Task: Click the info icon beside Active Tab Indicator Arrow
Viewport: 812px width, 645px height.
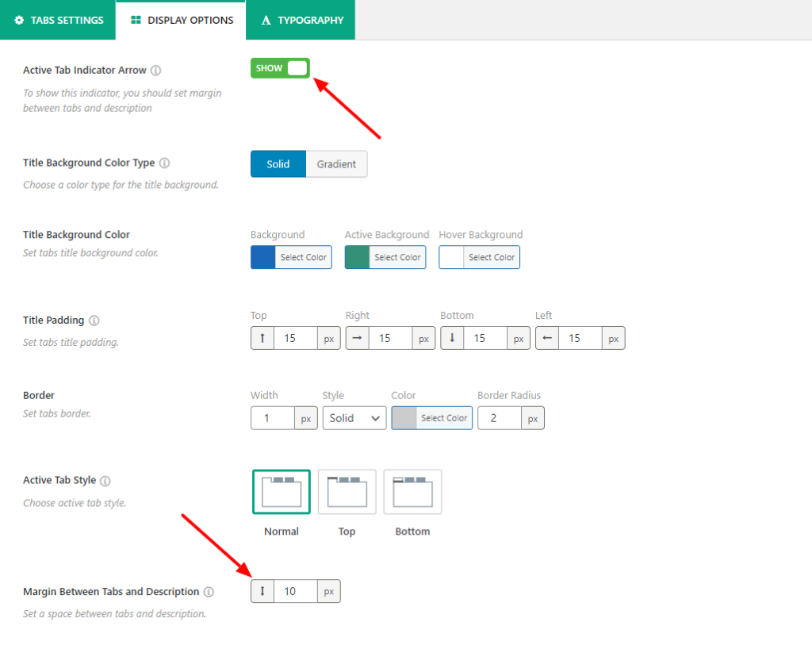Action: pyautogui.click(x=156, y=70)
